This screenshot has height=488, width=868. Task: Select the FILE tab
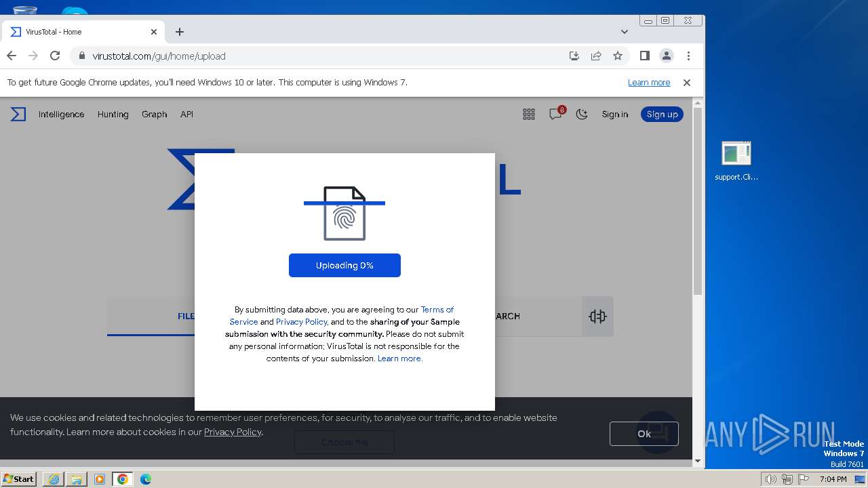coord(186,317)
